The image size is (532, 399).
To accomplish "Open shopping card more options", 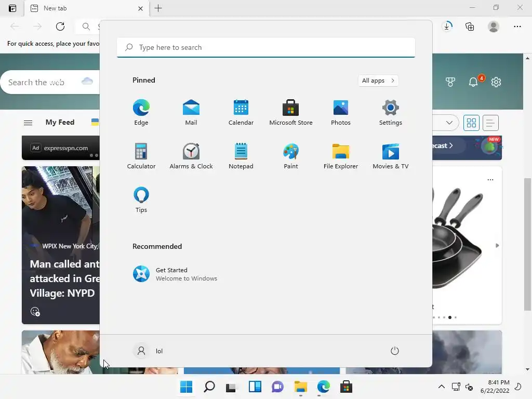I will (x=490, y=179).
